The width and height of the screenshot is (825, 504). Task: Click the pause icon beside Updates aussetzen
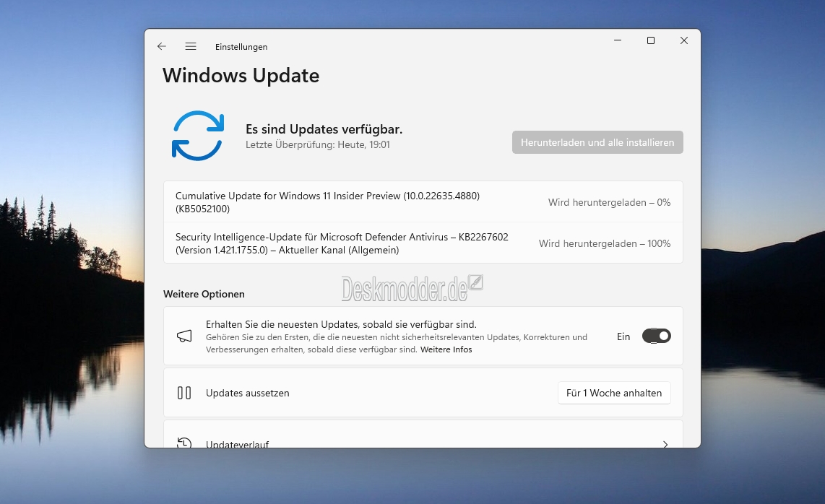184,393
